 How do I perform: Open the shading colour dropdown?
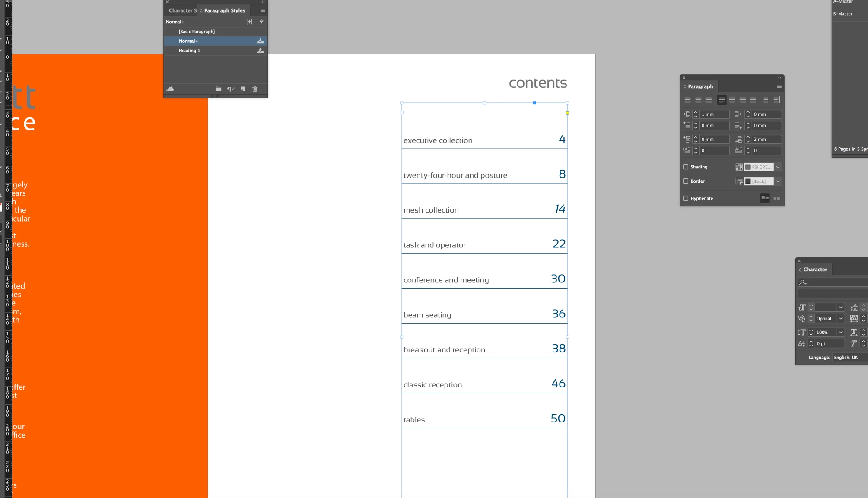pyautogui.click(x=778, y=167)
